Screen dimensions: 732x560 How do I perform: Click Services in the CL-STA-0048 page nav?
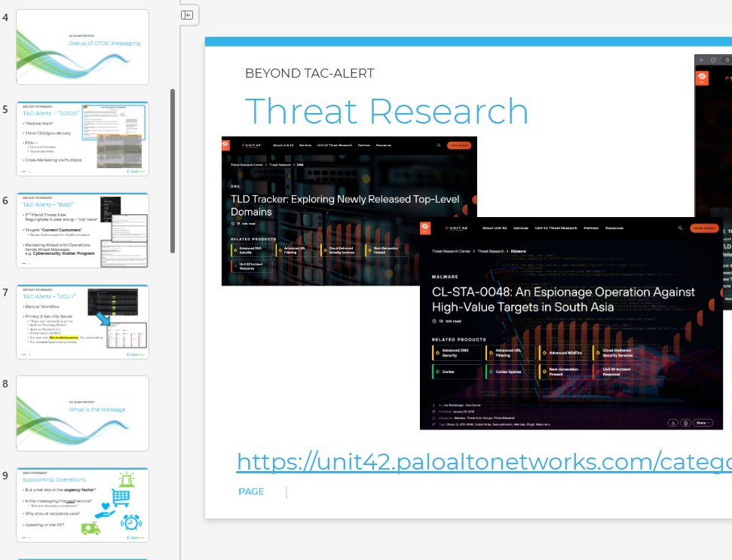click(521, 228)
